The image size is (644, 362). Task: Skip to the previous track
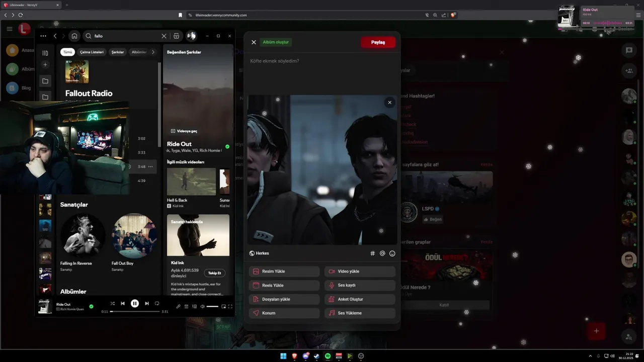[123, 303]
